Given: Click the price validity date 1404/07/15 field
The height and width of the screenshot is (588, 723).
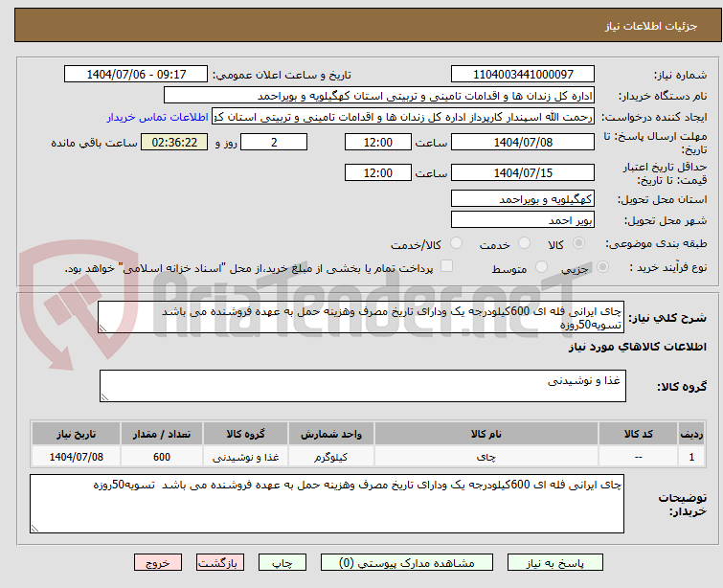Looking at the screenshot, I should [523, 172].
